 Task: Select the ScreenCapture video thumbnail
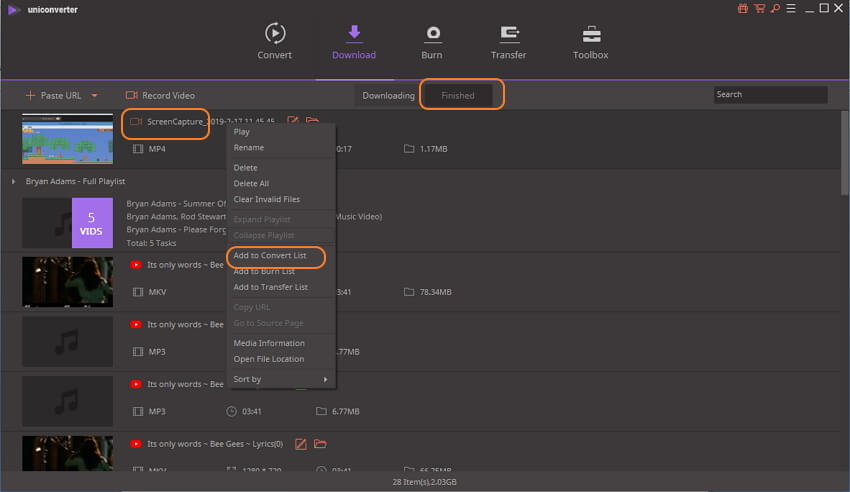click(x=68, y=139)
